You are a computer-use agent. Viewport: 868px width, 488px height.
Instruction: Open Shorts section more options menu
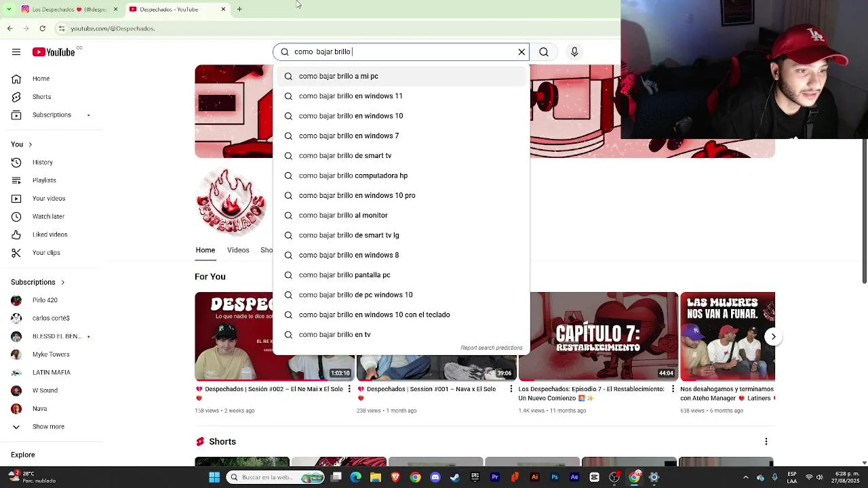(x=766, y=442)
